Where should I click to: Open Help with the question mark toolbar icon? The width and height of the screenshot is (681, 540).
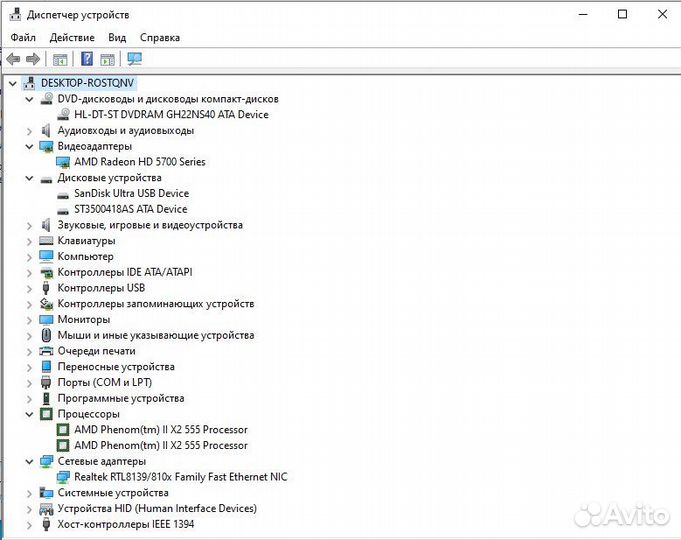point(87,59)
